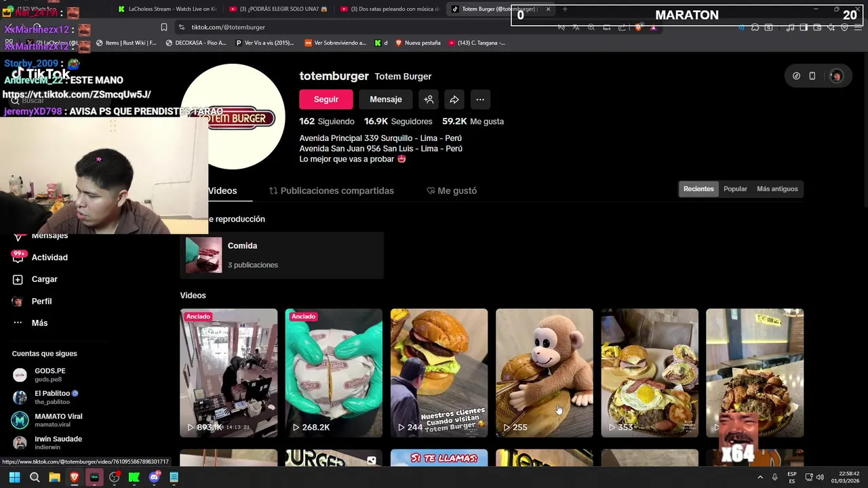The image size is (868, 488).
Task: Open Cargar in the TikTok sidebar
Action: [44, 279]
